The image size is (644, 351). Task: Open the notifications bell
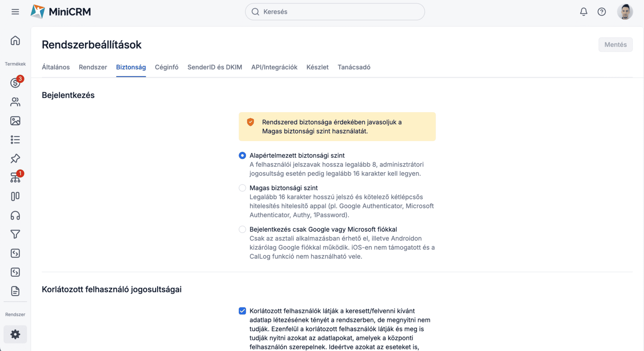tap(584, 12)
